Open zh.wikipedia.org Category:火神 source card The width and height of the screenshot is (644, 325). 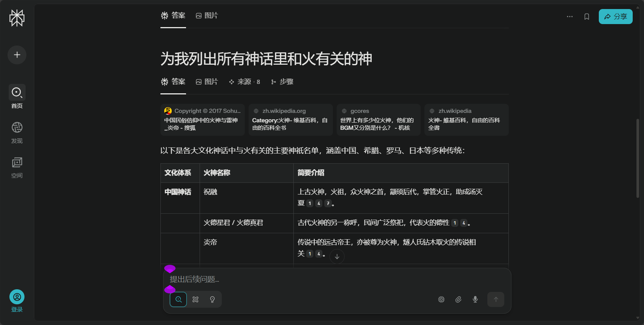click(x=290, y=120)
